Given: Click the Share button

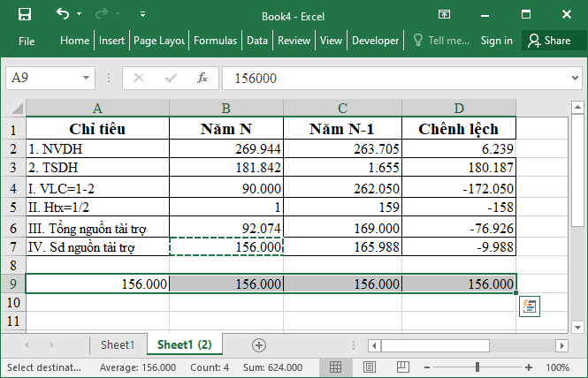Looking at the screenshot, I should click(x=549, y=41).
